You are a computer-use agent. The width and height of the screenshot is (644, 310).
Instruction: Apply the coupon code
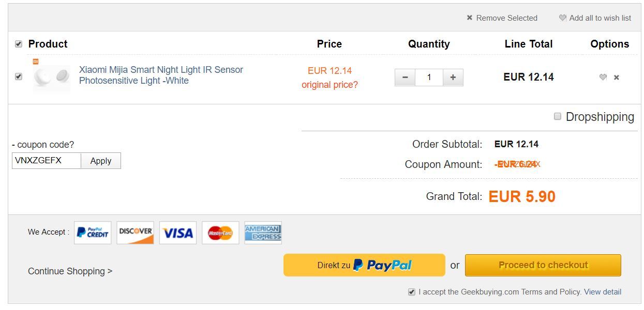pyautogui.click(x=101, y=161)
